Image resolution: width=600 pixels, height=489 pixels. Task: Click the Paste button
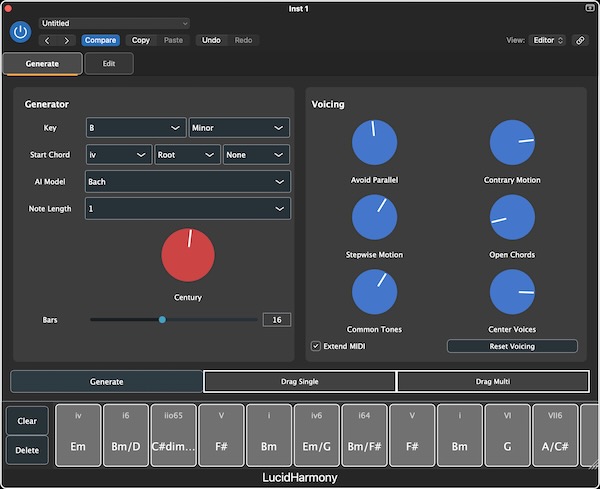click(x=173, y=40)
